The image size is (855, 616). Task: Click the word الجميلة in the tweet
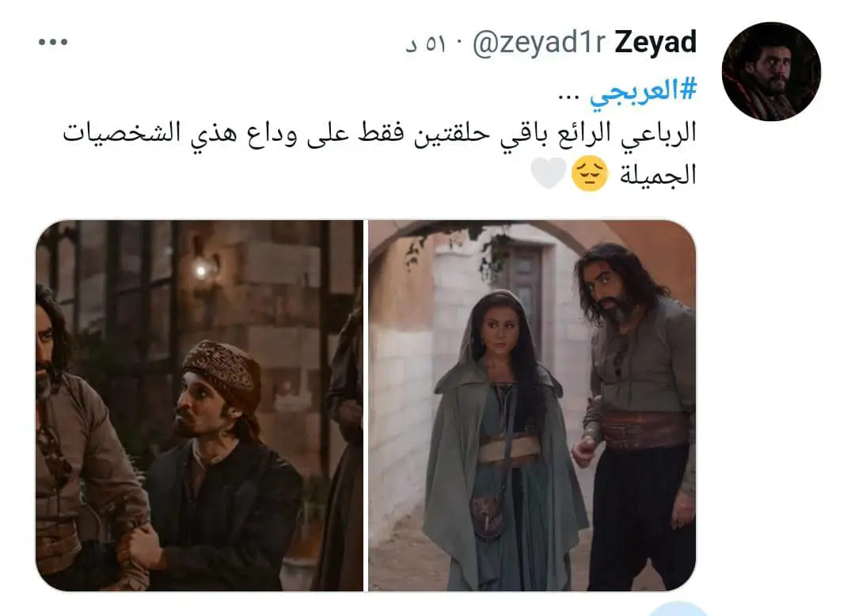(658, 174)
